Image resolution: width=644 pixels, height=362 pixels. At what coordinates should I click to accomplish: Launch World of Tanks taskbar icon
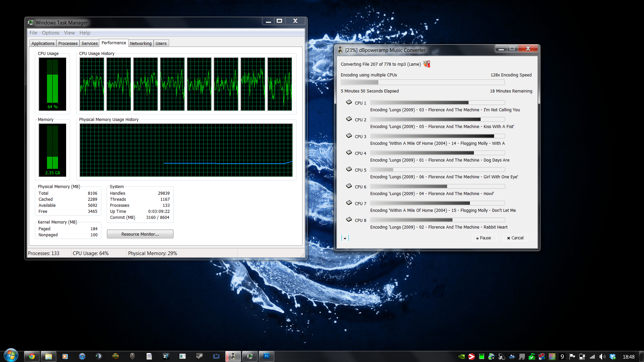tap(132, 356)
